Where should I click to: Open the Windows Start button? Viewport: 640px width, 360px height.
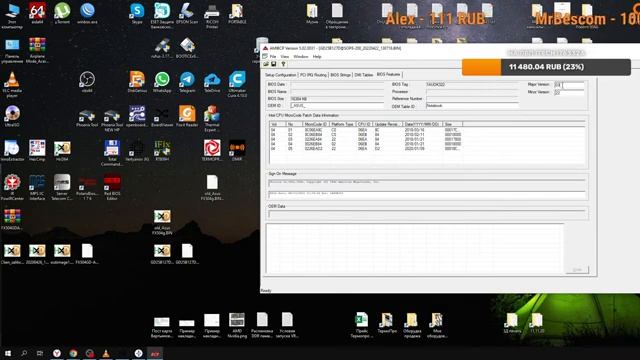tap(7, 353)
